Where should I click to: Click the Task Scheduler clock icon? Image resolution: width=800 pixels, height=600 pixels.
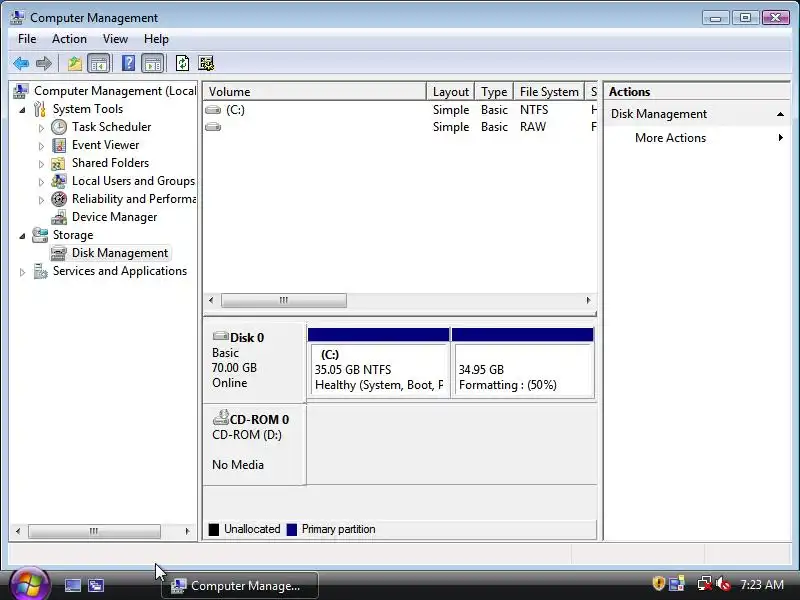coord(59,127)
